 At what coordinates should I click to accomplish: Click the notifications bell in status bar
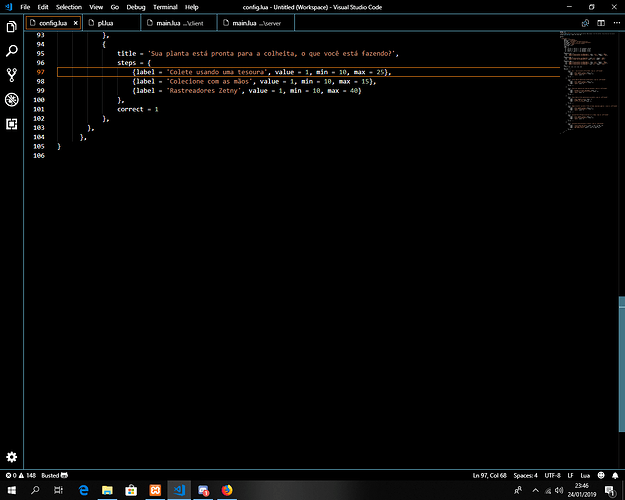coord(614,474)
